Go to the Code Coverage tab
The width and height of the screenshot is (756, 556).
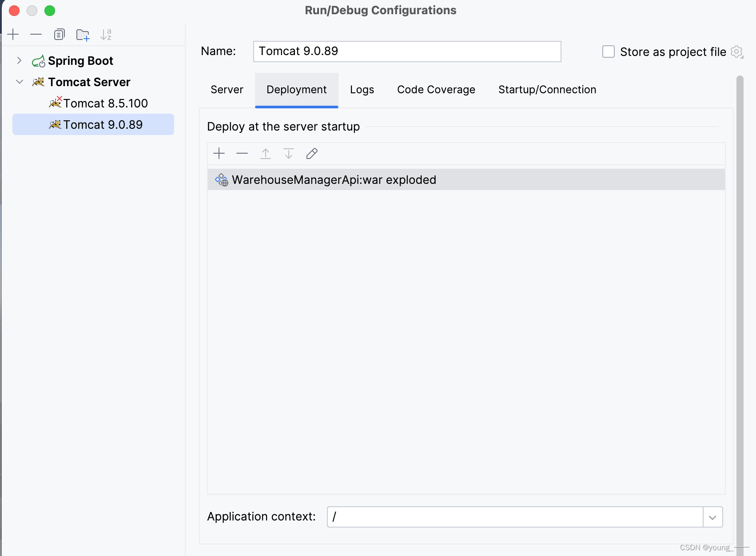click(436, 90)
